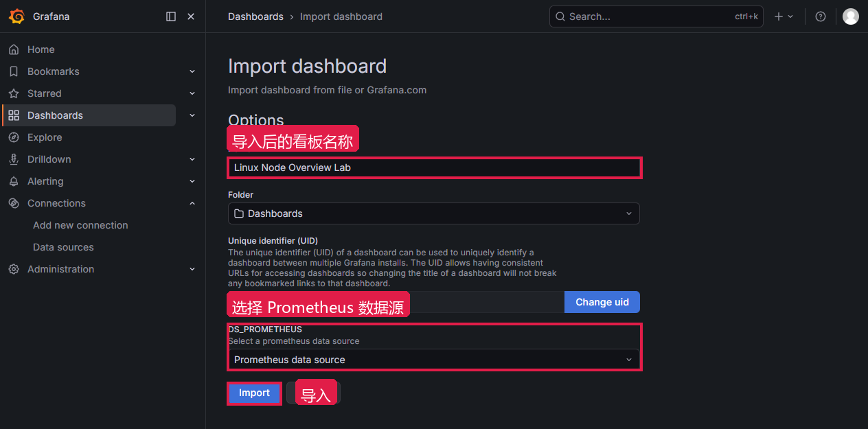The height and width of the screenshot is (429, 868).
Task: Click the Drilldown icon
Action: (x=14, y=159)
